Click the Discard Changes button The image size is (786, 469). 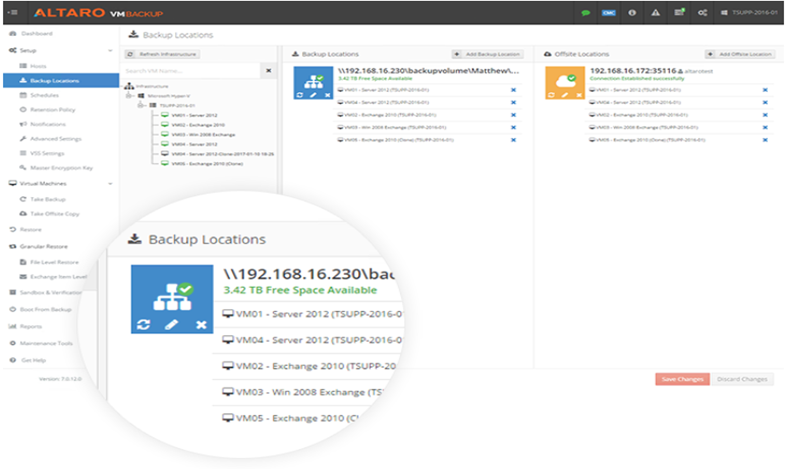click(742, 379)
